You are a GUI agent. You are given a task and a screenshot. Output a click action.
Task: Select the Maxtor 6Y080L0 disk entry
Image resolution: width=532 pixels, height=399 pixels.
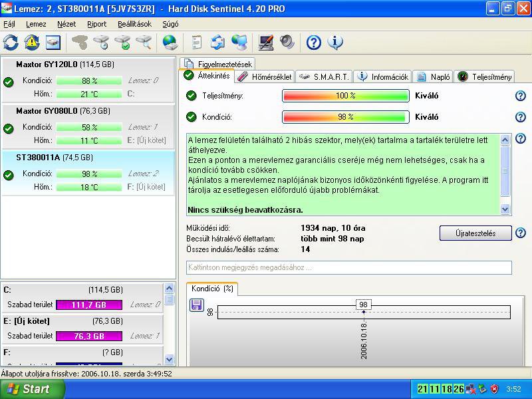coord(88,126)
